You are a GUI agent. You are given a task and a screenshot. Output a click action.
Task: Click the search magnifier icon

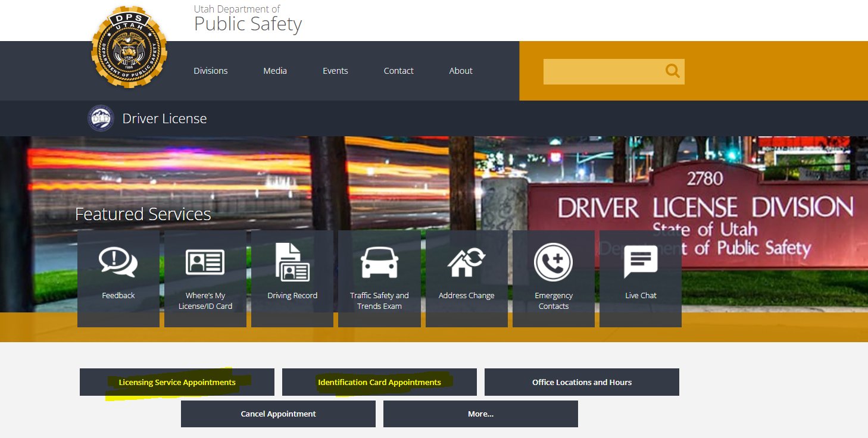(673, 71)
